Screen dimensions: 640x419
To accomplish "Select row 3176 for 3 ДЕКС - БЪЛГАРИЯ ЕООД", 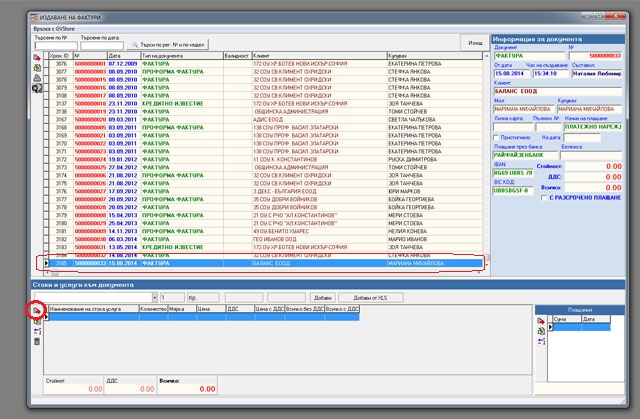I will [x=265, y=191].
